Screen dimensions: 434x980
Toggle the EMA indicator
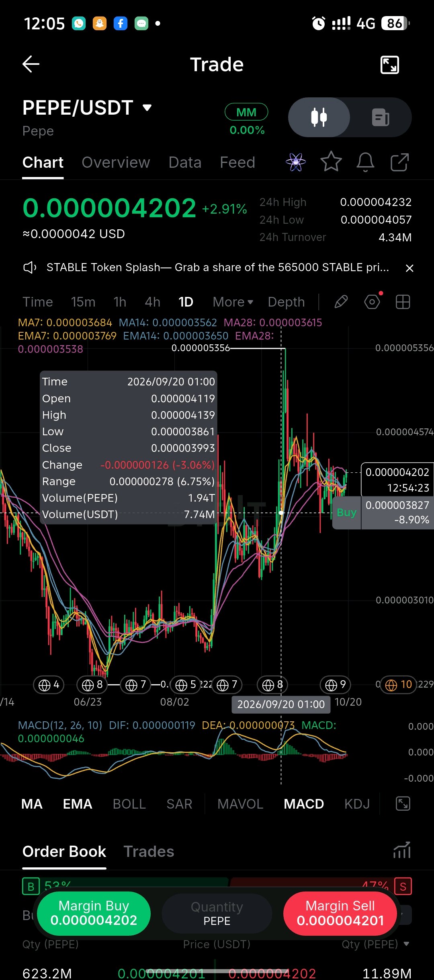click(x=78, y=804)
